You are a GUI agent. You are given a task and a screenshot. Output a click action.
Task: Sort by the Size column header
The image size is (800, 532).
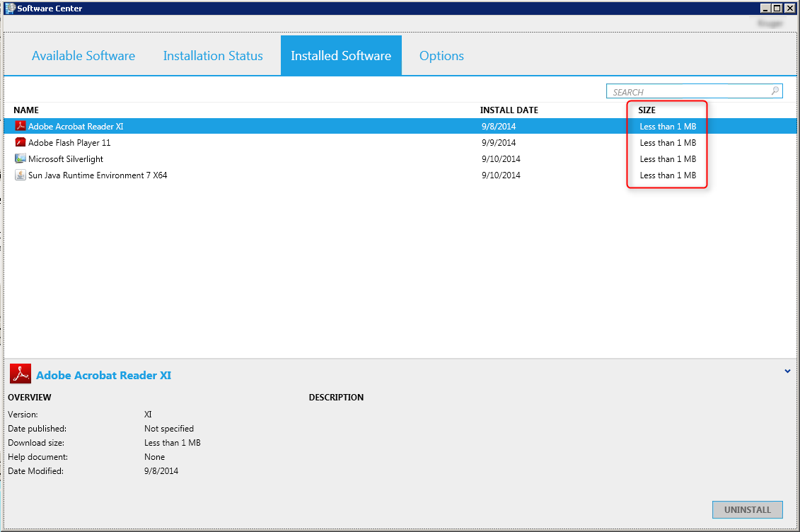coord(647,110)
